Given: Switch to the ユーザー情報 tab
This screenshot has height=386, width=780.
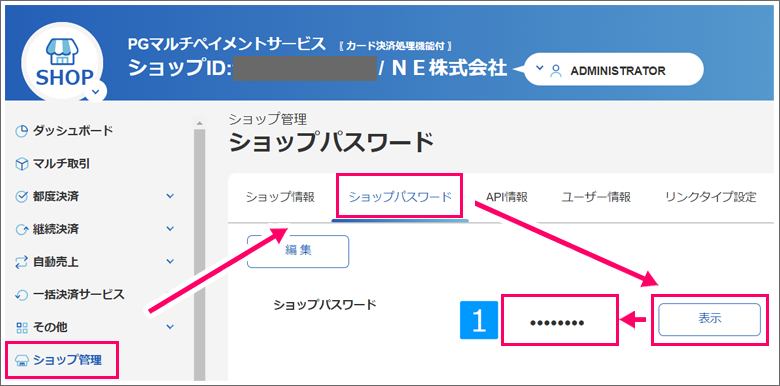Looking at the screenshot, I should point(596,197).
